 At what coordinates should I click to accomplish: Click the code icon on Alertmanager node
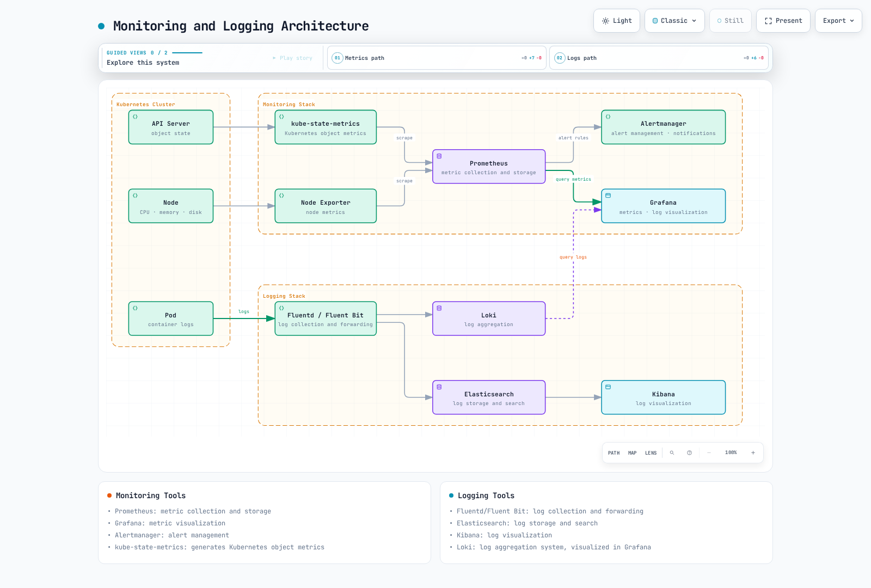click(608, 117)
